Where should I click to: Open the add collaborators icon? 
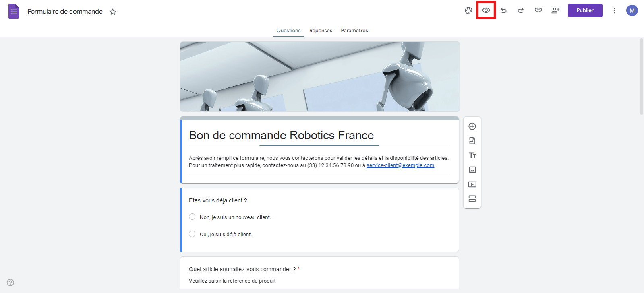point(555,10)
